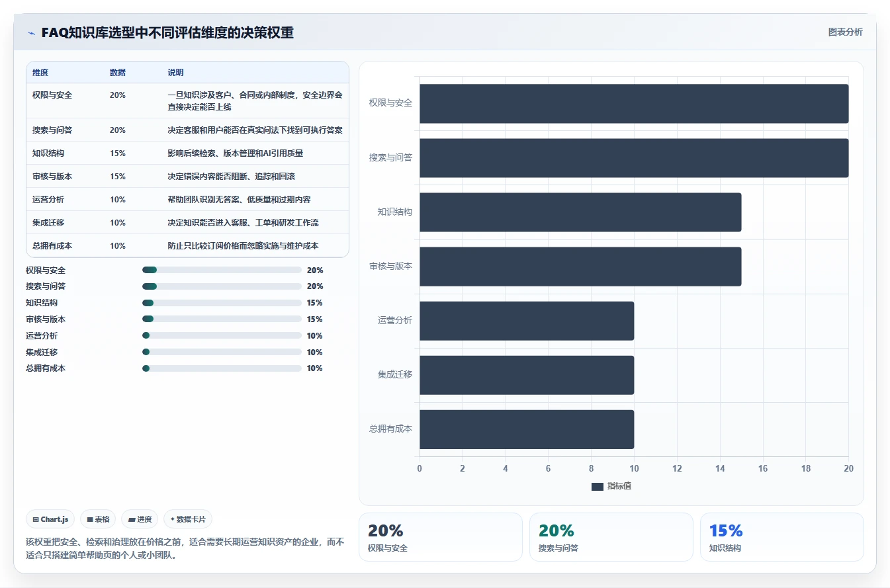Click the description 帮助团队识别无答案、低质量和过期内容
The width and height of the screenshot is (890, 588).
pyautogui.click(x=239, y=199)
